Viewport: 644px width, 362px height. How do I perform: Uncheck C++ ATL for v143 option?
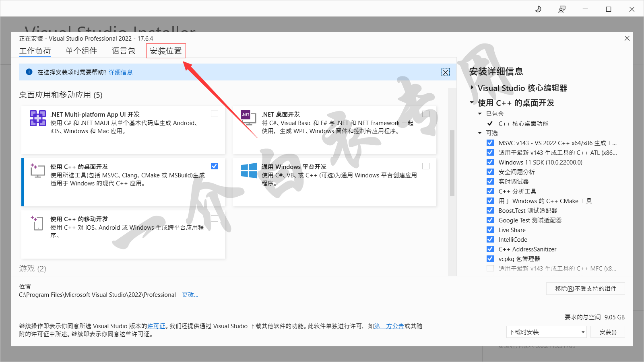pos(490,152)
